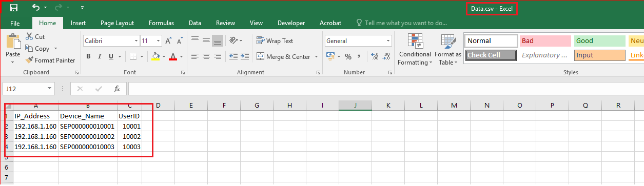
Task: Click Merge & Center
Action: pos(284,57)
